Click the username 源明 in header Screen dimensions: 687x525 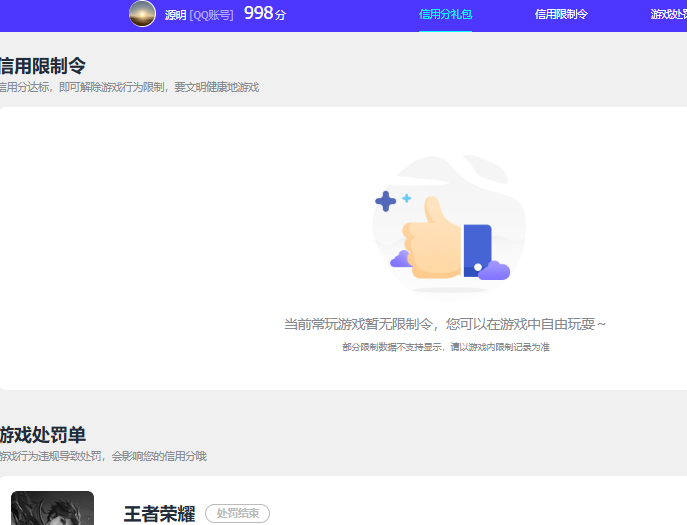[176, 15]
